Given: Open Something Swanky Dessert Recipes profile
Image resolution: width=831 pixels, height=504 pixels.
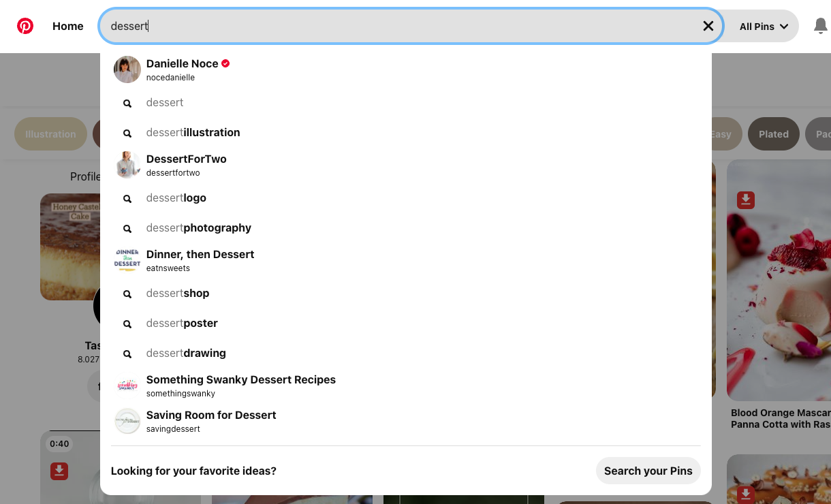Looking at the screenshot, I should [x=406, y=385].
